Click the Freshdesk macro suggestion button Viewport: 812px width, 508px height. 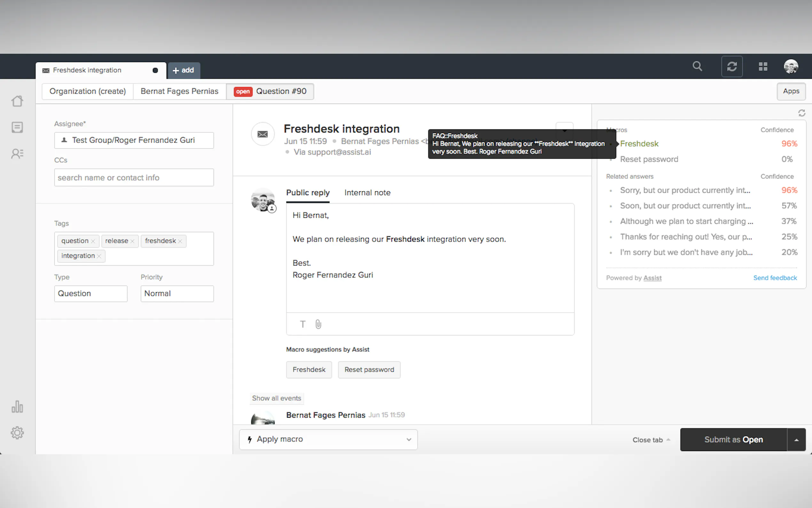click(x=309, y=369)
